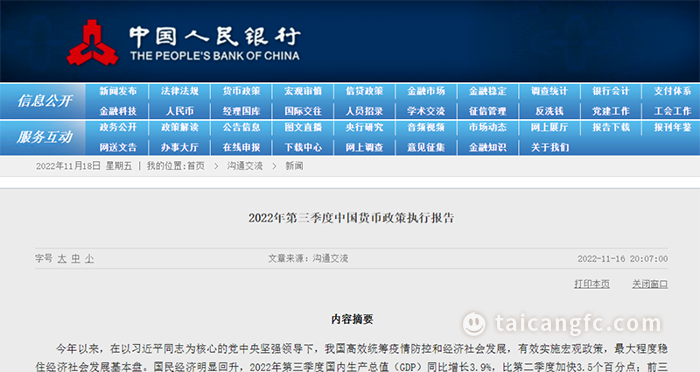Go to 公告信息 section
The width and height of the screenshot is (700, 372).
pyautogui.click(x=241, y=127)
